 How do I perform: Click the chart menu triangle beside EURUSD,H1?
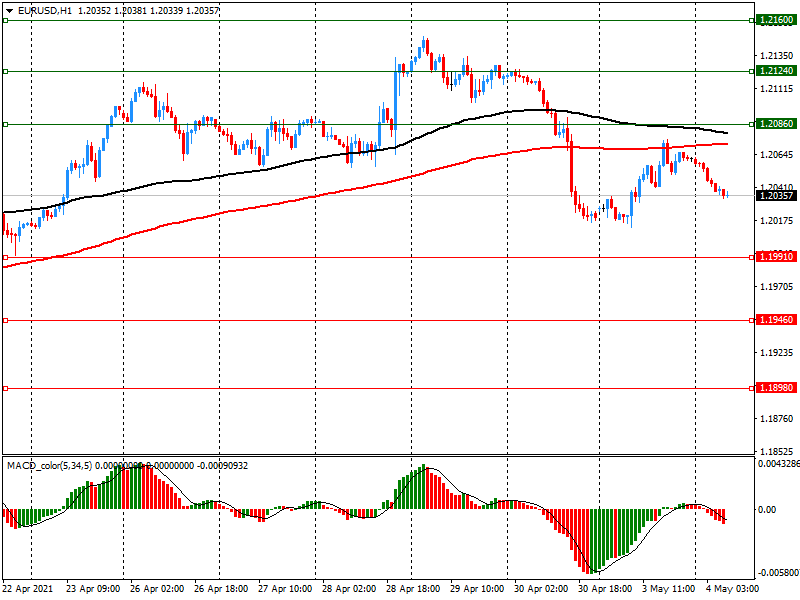[x=9, y=11]
